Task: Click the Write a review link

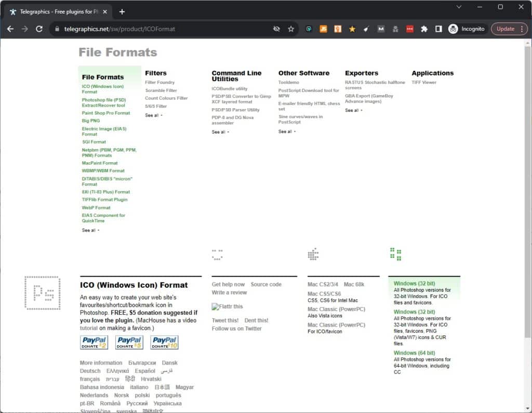Action: click(229, 293)
